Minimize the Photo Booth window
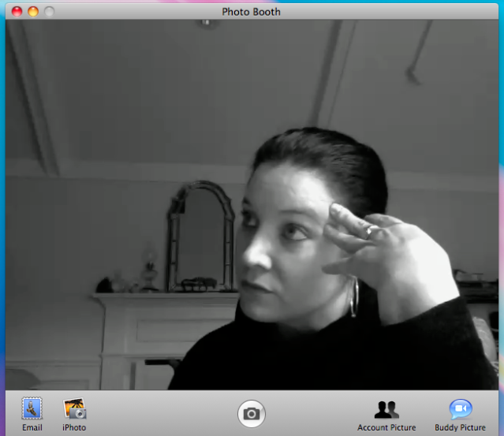 33,12
